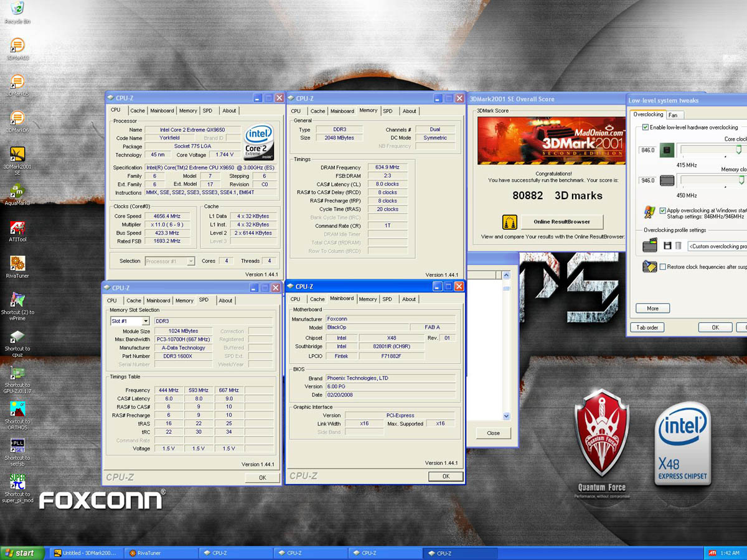Click the memory clock chip icon

pos(667,180)
